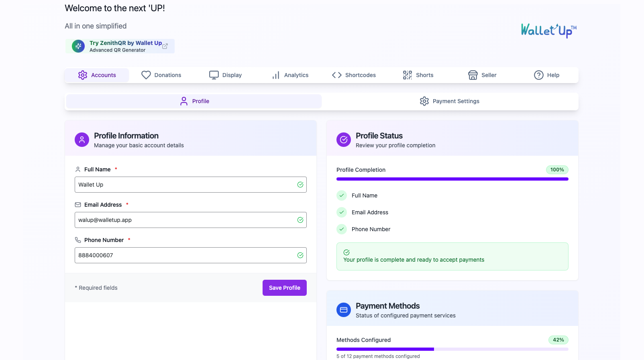This screenshot has height=360, width=644.
Task: Click the phone icon next to Phone Number label
Action: 78,240
